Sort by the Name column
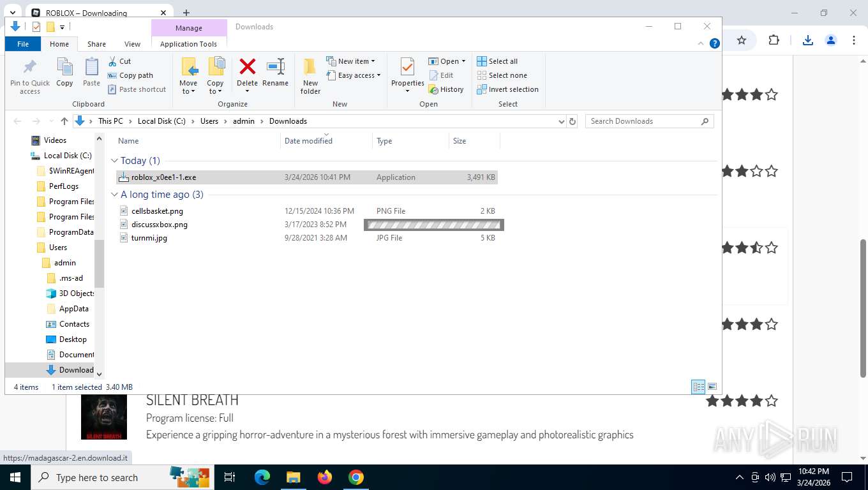The height and width of the screenshot is (490, 868). click(x=197, y=141)
